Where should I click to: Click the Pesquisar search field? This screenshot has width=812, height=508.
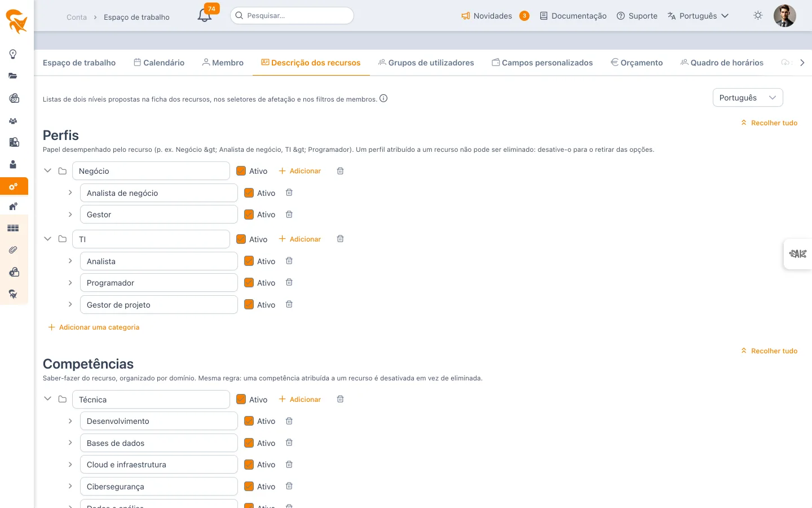coord(292,15)
